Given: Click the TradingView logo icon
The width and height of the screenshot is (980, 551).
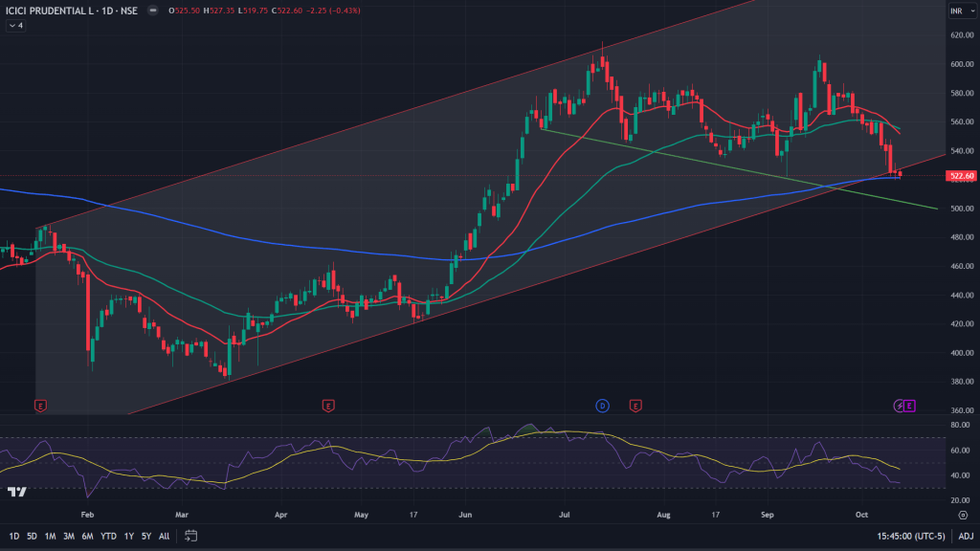Looking at the screenshot, I should point(16,492).
